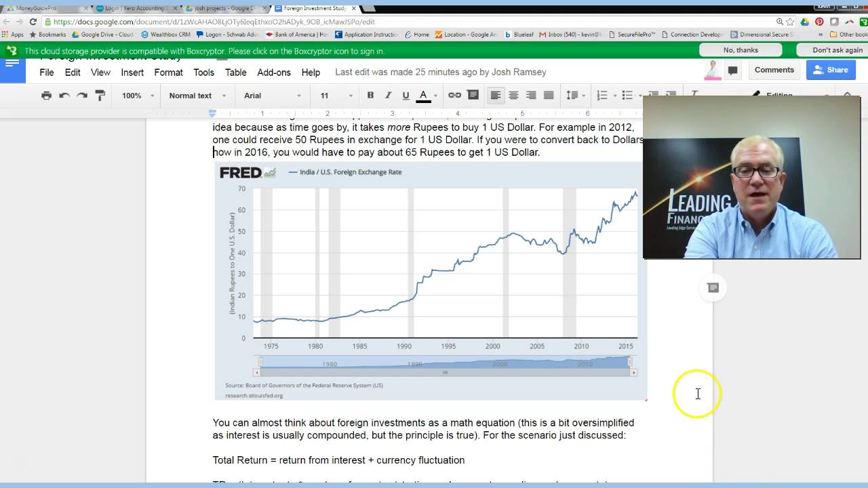Open the Tools menu
868x488 pixels.
click(x=203, y=73)
